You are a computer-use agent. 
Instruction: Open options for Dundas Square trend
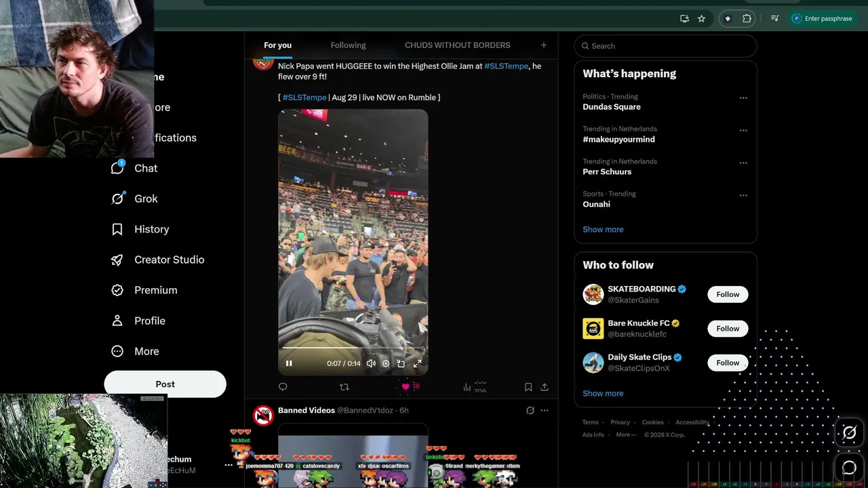[x=743, y=98]
